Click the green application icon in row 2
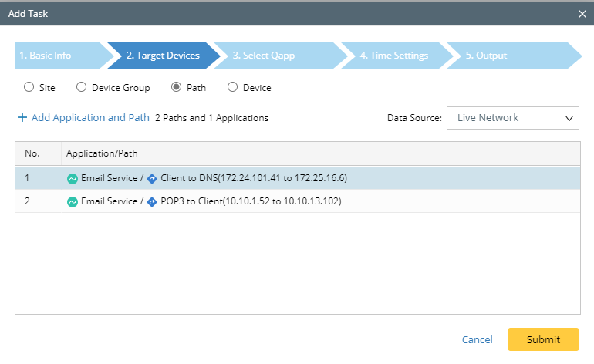This screenshot has height=364, width=594. [73, 201]
